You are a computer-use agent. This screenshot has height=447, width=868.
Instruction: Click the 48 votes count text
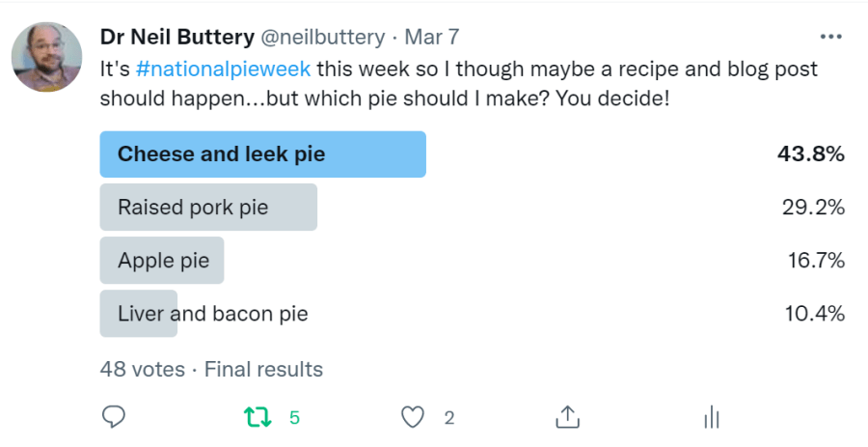point(141,369)
